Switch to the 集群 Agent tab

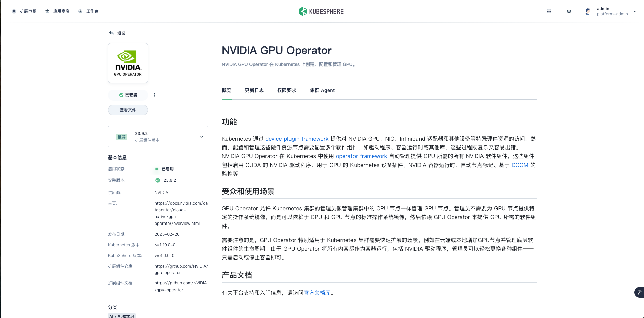(322, 90)
